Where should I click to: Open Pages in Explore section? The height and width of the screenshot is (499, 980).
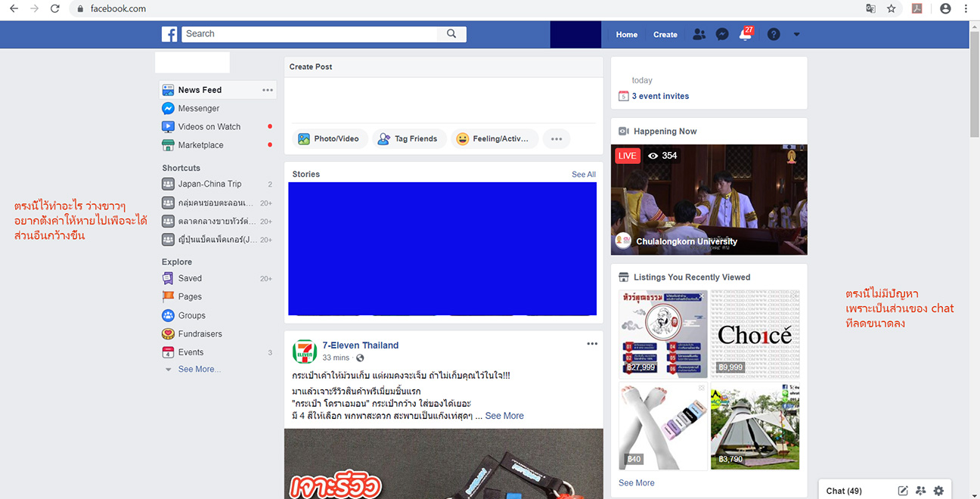pyautogui.click(x=190, y=296)
